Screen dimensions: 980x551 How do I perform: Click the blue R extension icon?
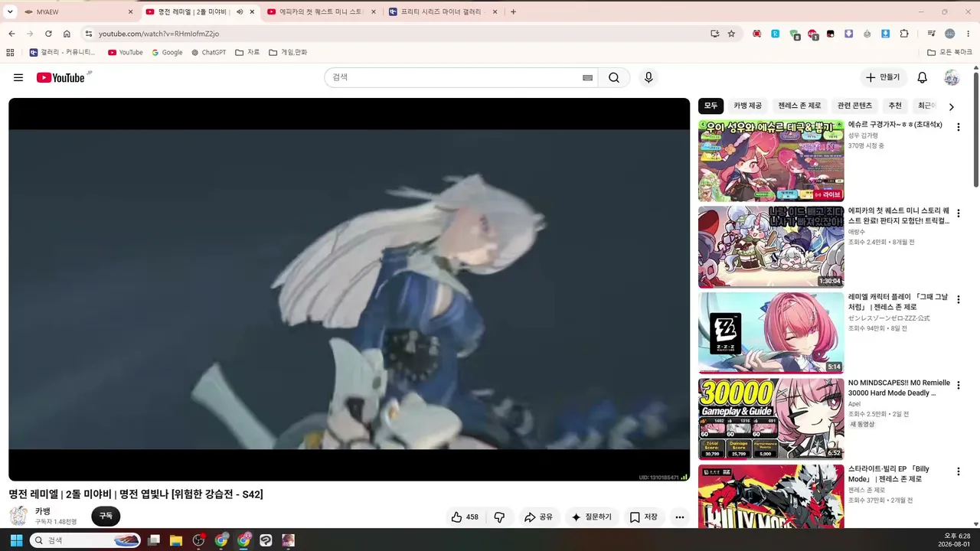[776, 34]
